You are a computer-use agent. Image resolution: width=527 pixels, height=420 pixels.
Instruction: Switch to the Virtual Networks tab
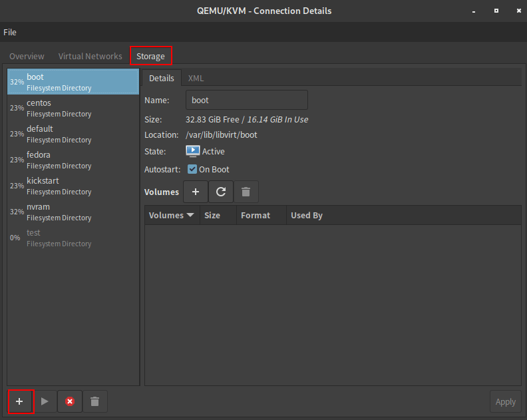tap(90, 56)
